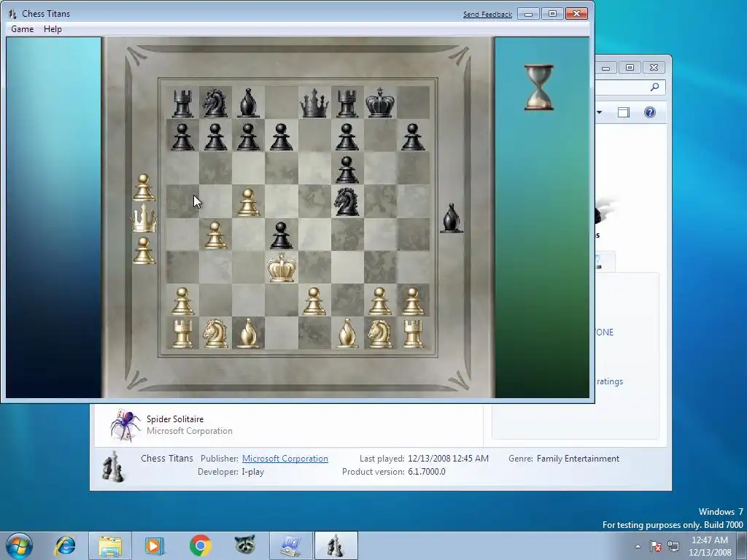
Task: Select the black bishop on c8
Action: [x=248, y=103]
